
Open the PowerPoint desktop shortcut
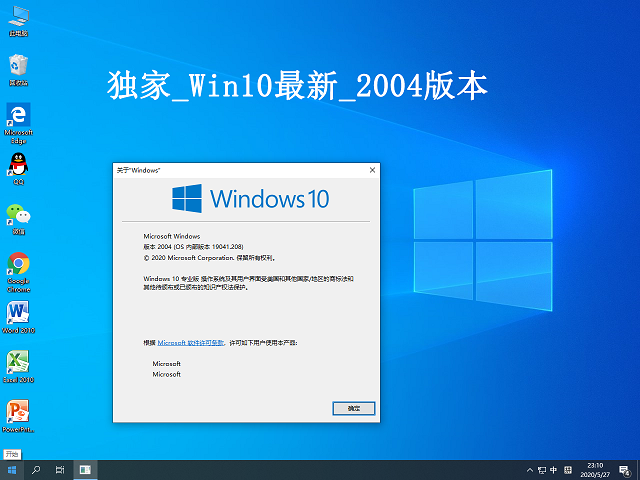(18, 411)
